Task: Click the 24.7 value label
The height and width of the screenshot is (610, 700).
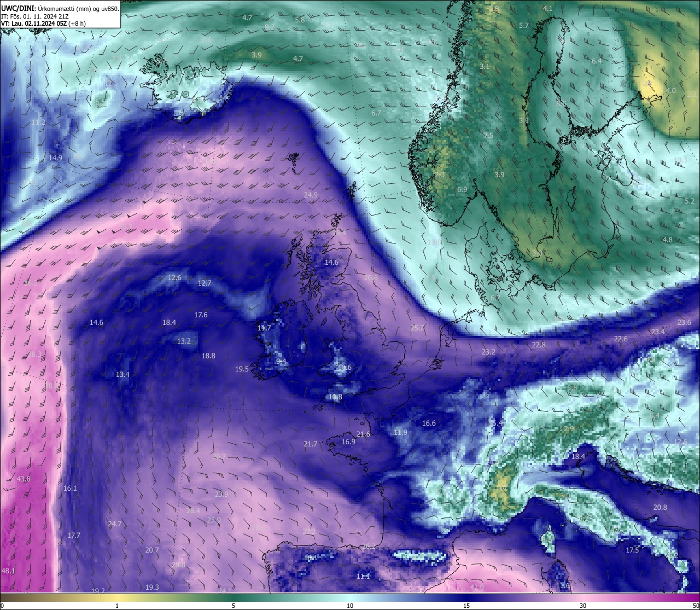Action: click(114, 524)
